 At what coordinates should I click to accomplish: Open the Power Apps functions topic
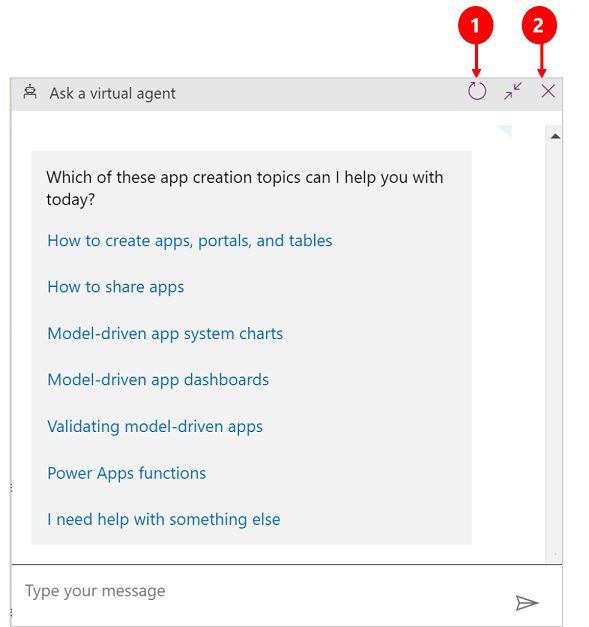(126, 473)
